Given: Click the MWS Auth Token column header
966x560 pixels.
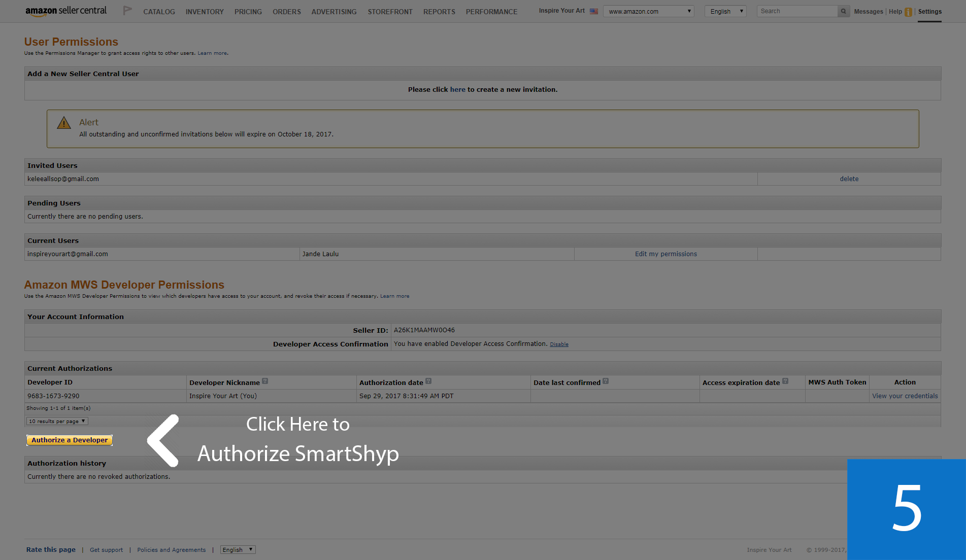Looking at the screenshot, I should click(x=837, y=382).
